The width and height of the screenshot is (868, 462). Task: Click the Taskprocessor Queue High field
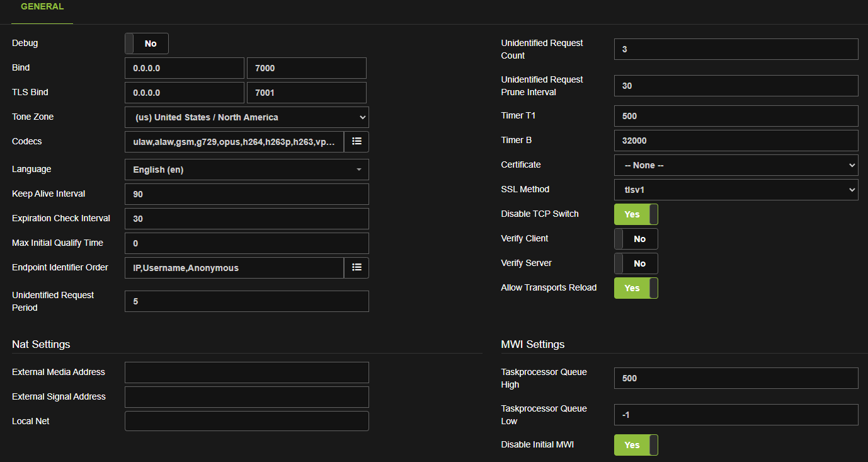(x=736, y=378)
